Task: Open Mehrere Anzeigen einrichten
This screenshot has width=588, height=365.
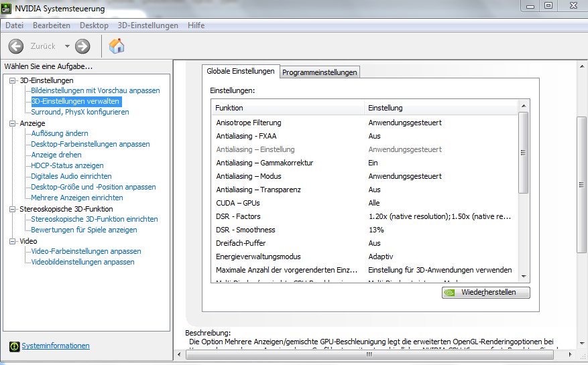Action: 77,198
